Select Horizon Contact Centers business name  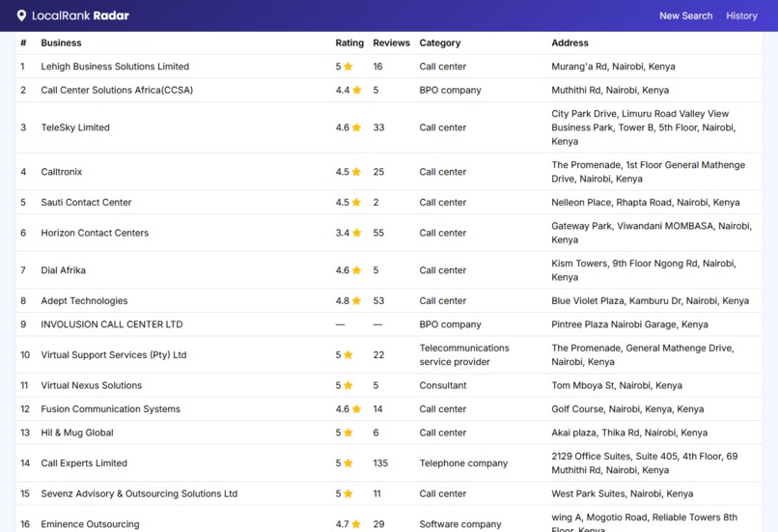pyautogui.click(x=95, y=233)
